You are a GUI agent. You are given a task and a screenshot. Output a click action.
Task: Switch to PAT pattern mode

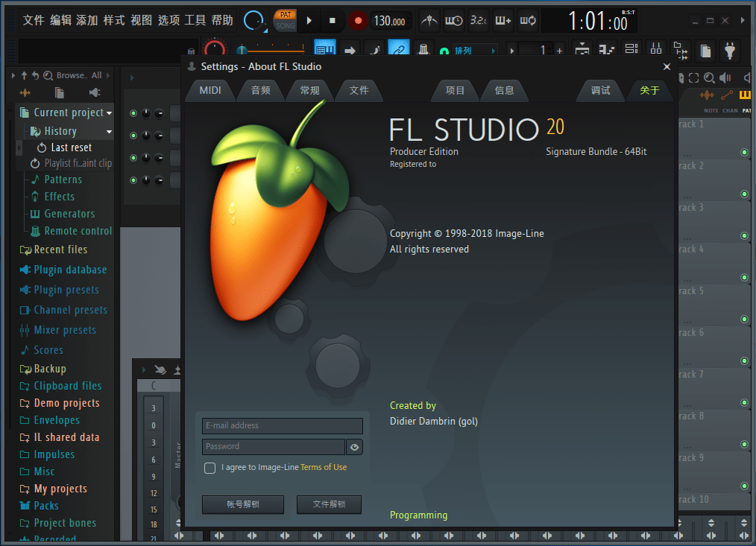pos(286,15)
